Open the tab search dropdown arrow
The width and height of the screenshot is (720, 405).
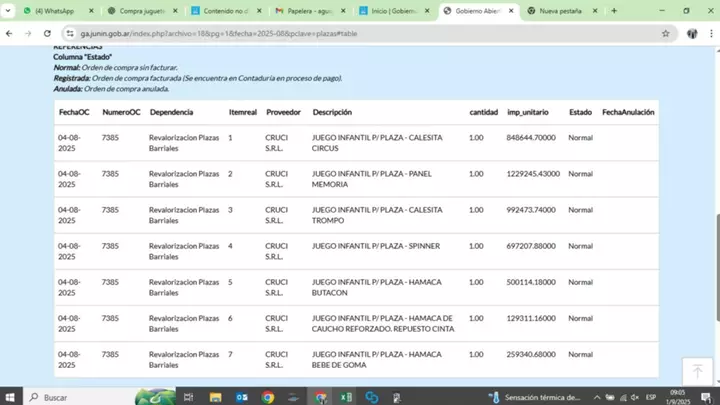[8, 11]
